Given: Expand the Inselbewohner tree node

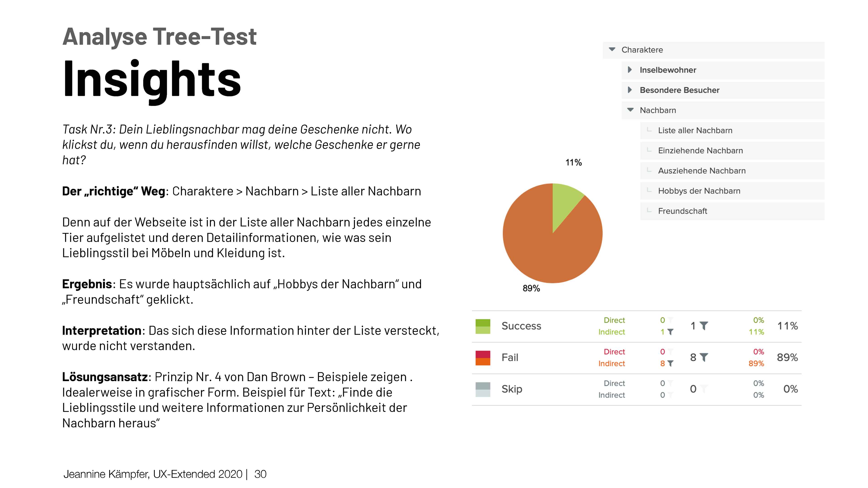Looking at the screenshot, I should (x=630, y=70).
